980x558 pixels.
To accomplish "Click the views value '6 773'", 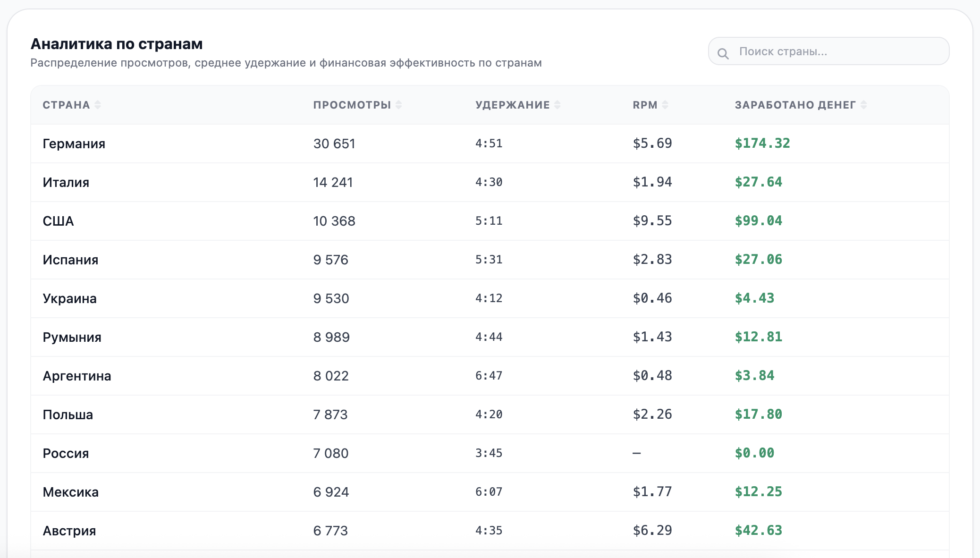I will [x=330, y=531].
